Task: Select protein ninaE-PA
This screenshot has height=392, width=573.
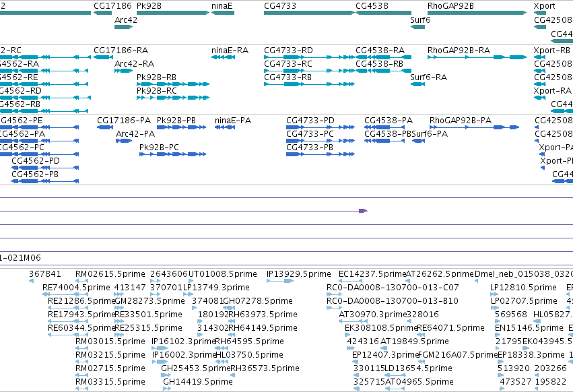Action: (x=233, y=121)
